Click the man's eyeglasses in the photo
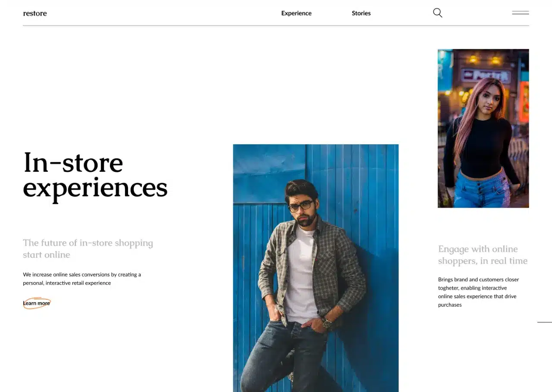Screen dimensions: 552x392 (301, 206)
